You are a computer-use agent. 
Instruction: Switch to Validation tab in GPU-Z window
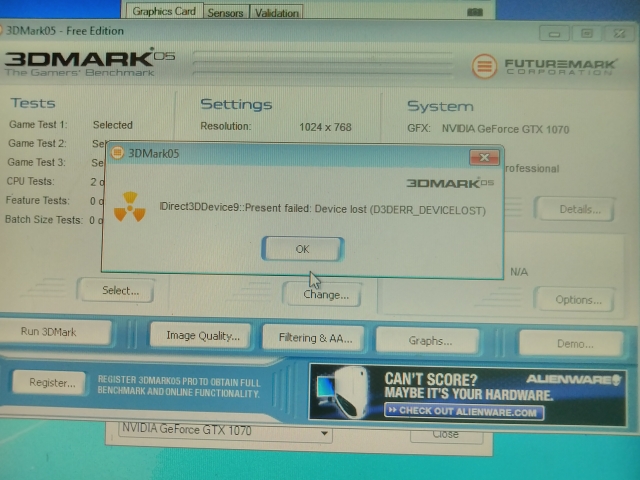click(x=276, y=13)
